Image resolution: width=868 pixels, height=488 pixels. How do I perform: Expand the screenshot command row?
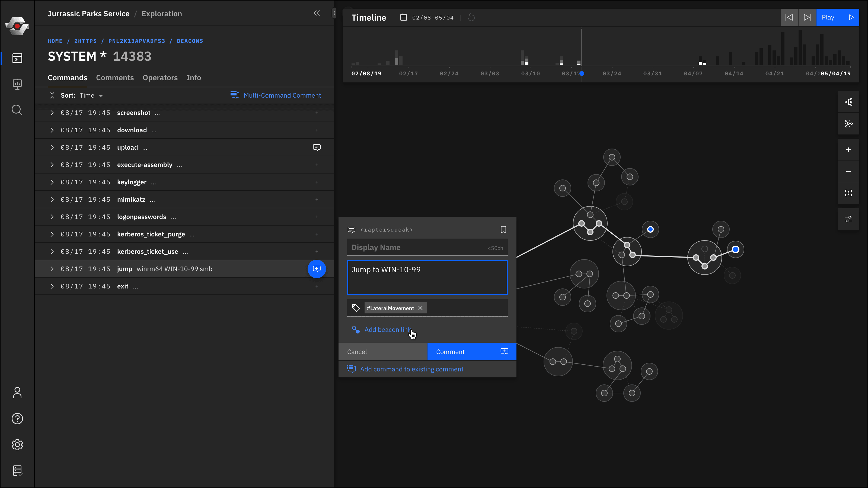(x=52, y=113)
